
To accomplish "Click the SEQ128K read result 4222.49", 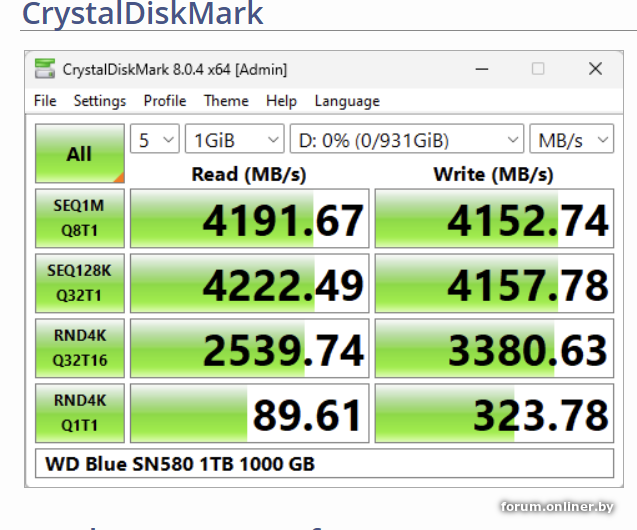I will tap(249, 283).
